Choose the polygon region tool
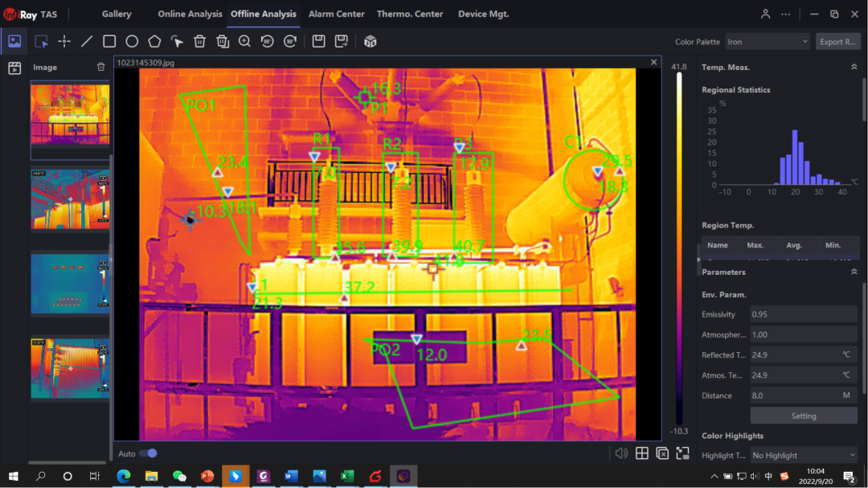 [x=154, y=41]
